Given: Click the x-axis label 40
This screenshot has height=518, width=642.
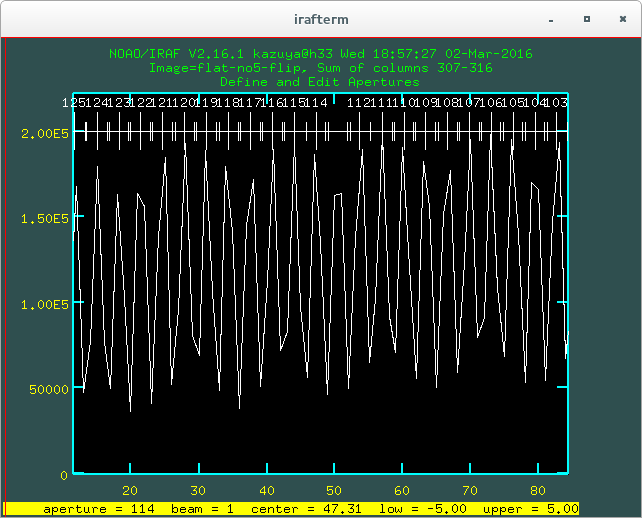Looking at the screenshot, I should (267, 491).
